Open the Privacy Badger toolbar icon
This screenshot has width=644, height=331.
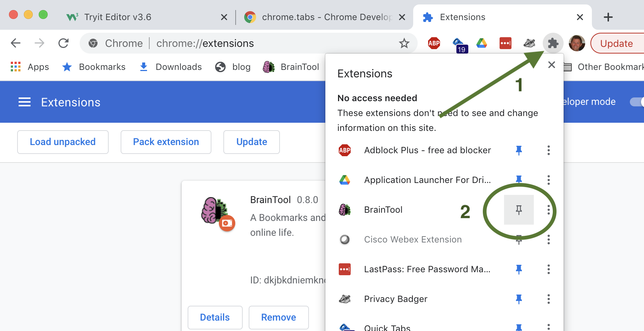click(x=529, y=43)
